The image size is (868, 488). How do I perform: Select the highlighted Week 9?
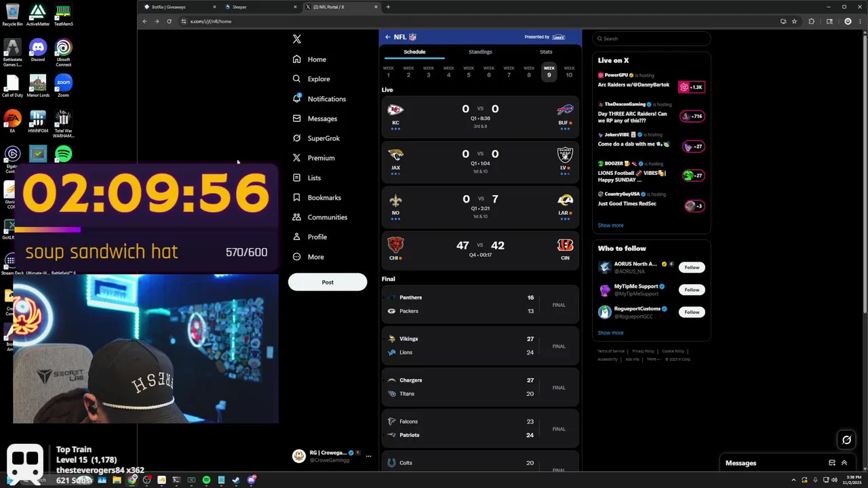point(549,71)
